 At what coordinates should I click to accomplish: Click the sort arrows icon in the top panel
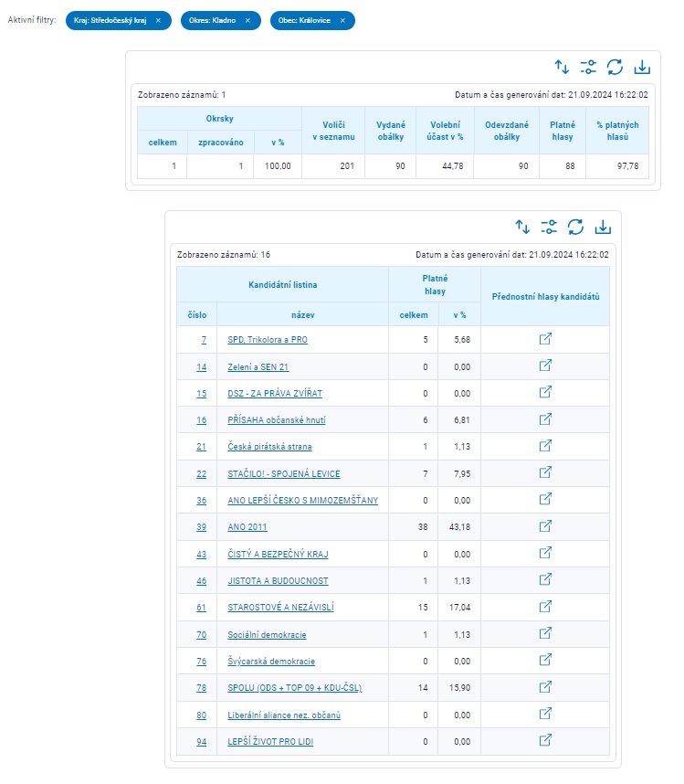coord(562,67)
